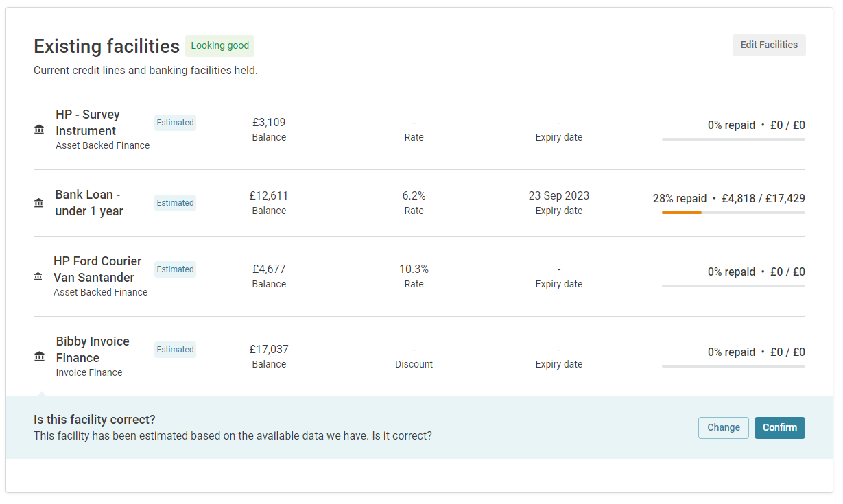Select the HP - Survey Instrument facility name
This screenshot has width=843, height=504.
(88, 123)
